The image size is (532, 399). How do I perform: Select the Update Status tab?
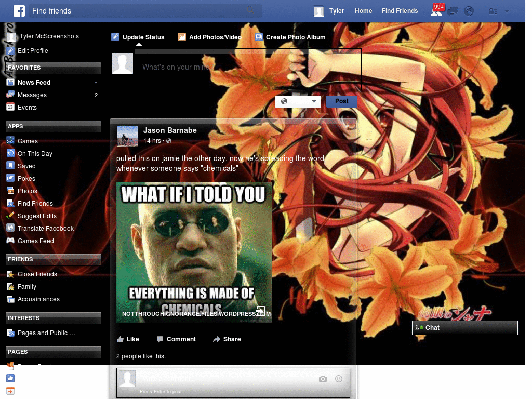138,37
